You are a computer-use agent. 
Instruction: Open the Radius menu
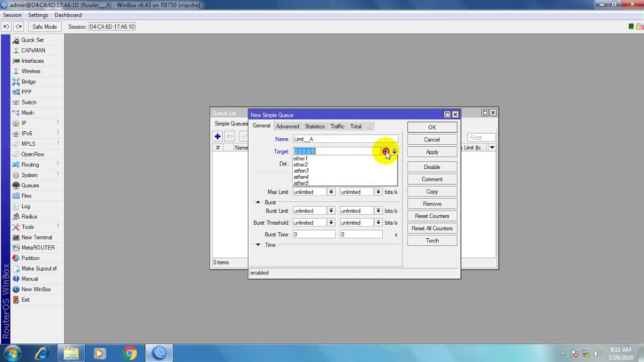click(x=29, y=217)
